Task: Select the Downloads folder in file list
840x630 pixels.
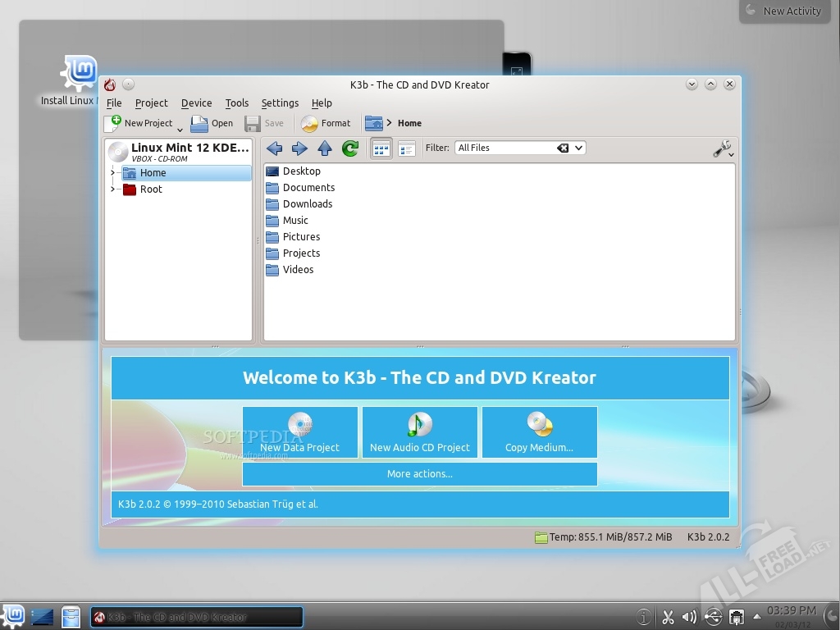Action: (307, 204)
